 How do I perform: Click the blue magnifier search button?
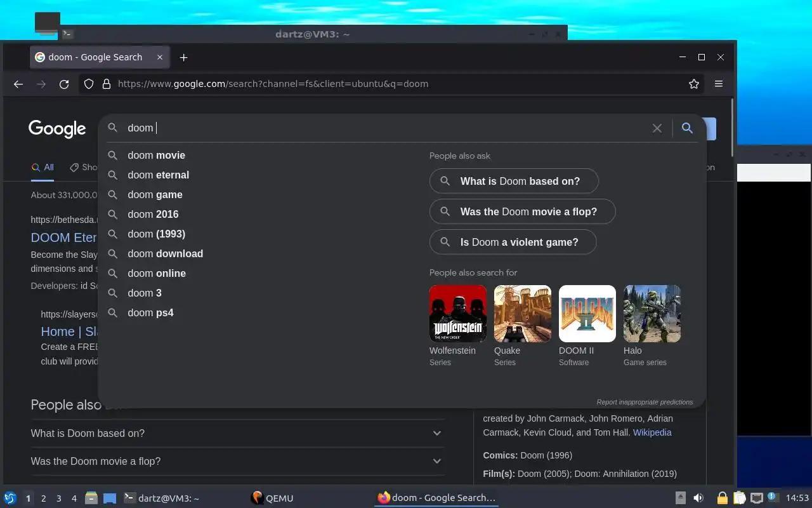pos(687,128)
